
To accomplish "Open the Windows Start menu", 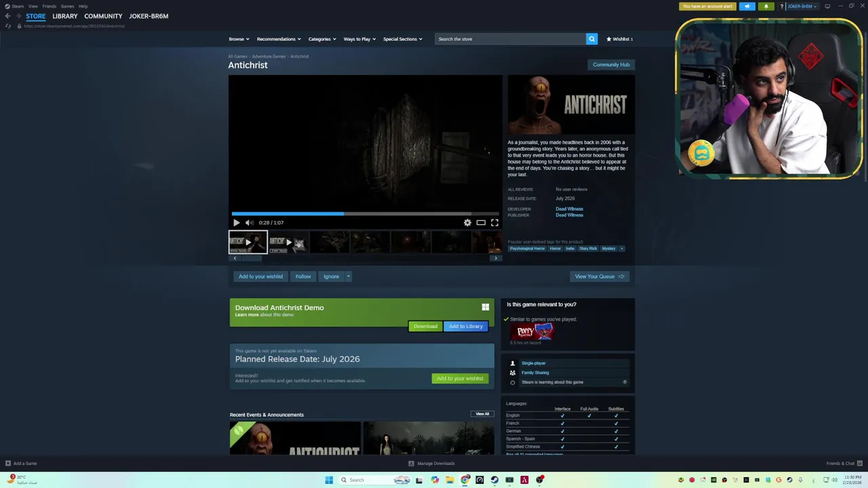I will coord(329,480).
